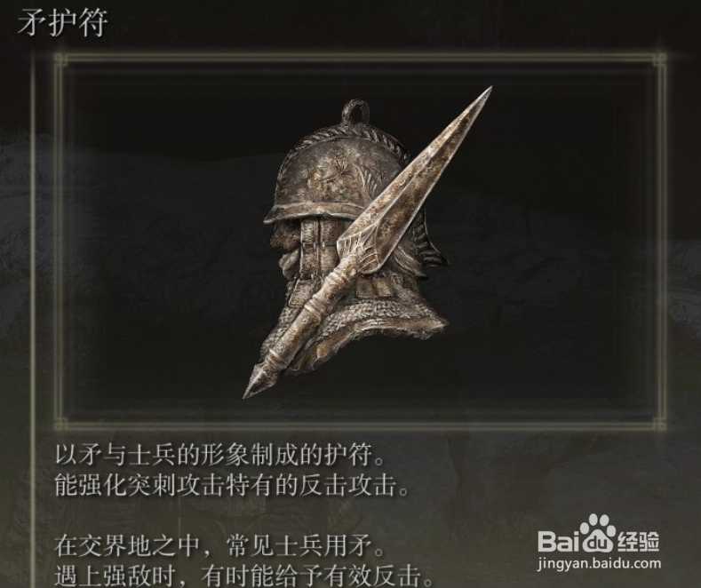Click the Baidu paw print logo icon

point(599,533)
